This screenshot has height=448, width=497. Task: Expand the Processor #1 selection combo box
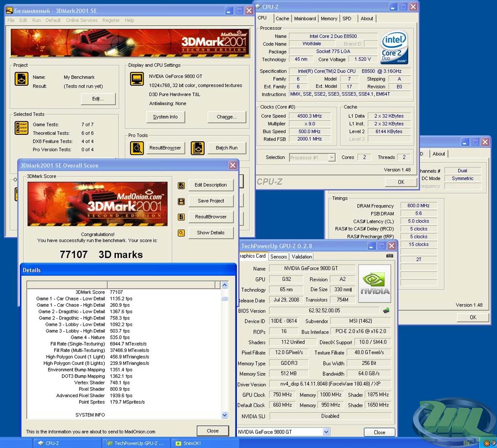(x=331, y=157)
